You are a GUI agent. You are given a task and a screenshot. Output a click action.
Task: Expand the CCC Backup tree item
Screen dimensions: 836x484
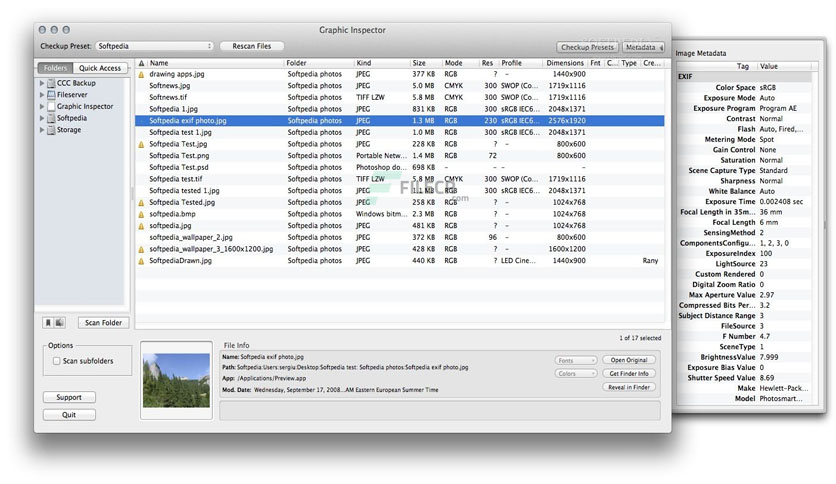[x=42, y=83]
